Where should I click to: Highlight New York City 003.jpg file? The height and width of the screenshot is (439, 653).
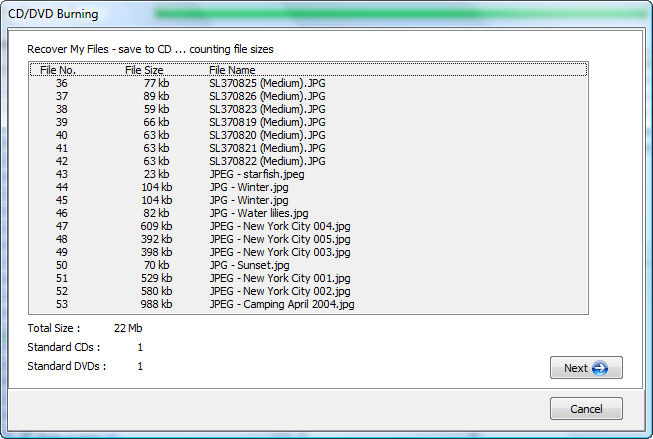(280, 252)
